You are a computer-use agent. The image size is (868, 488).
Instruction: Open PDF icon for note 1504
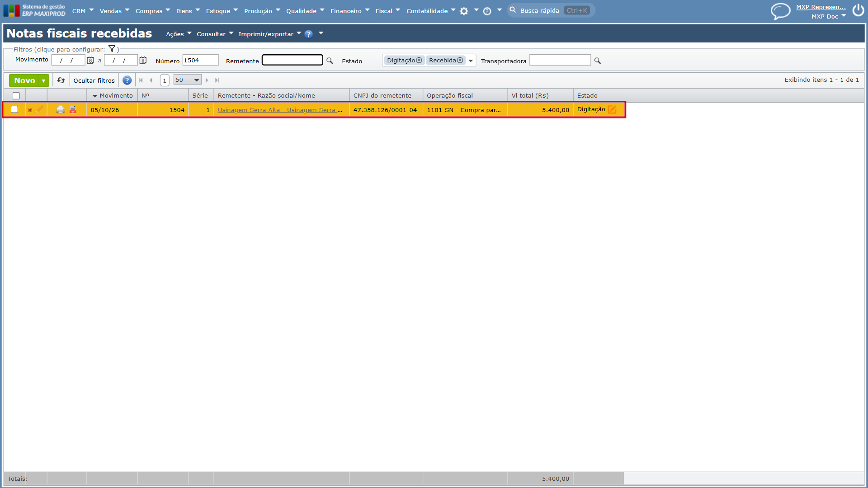click(73, 109)
